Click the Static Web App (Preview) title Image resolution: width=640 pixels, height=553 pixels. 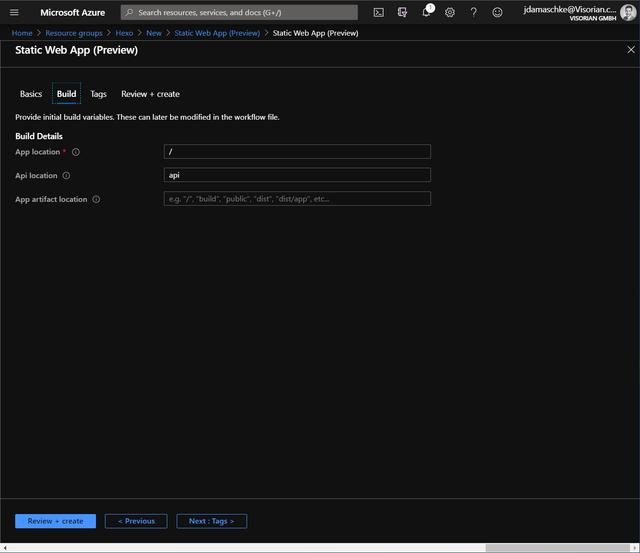76,50
